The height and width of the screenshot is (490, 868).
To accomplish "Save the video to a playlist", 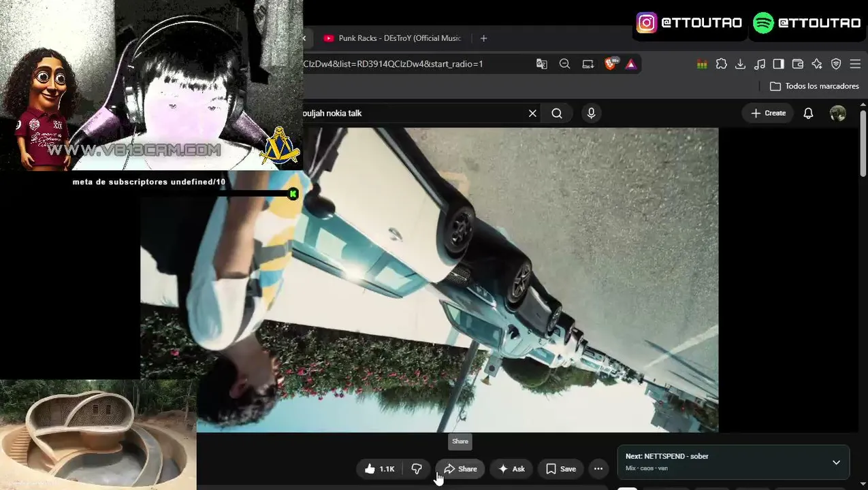I will click(x=561, y=469).
